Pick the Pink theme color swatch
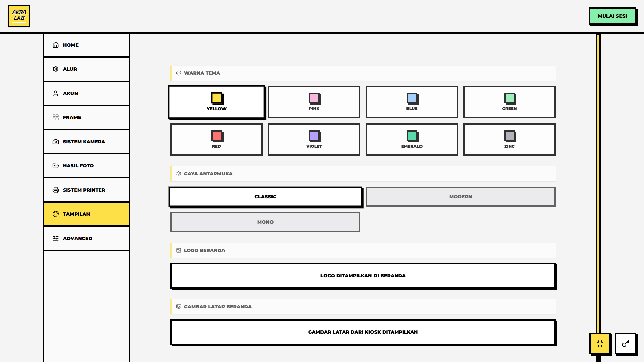The image size is (644, 362). point(314,102)
